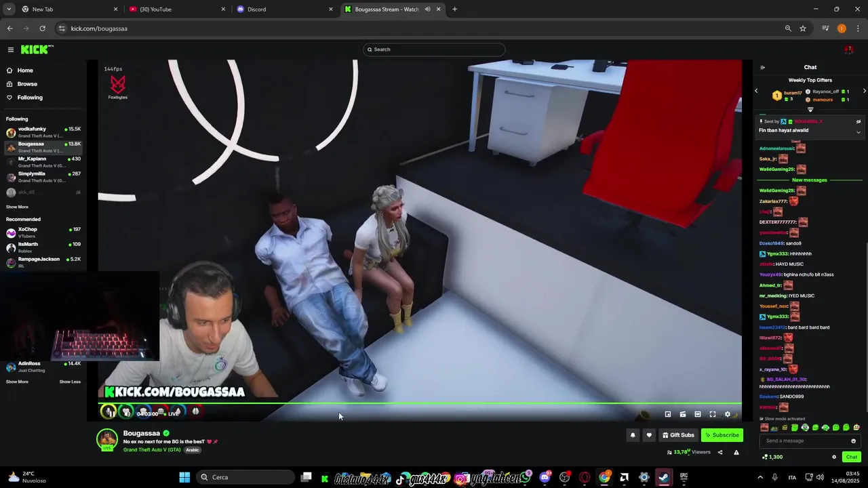Image resolution: width=868 pixels, height=488 pixels.
Task: Send message with Chat button
Action: (852, 457)
